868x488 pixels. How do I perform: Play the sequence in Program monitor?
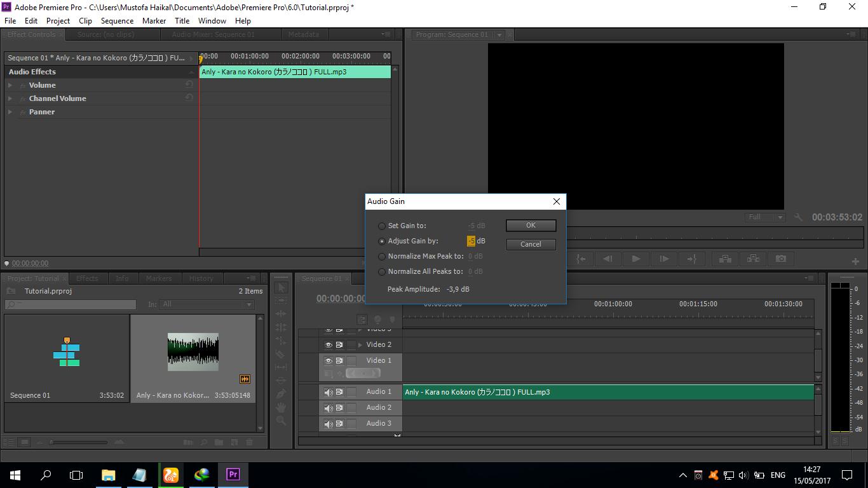635,259
